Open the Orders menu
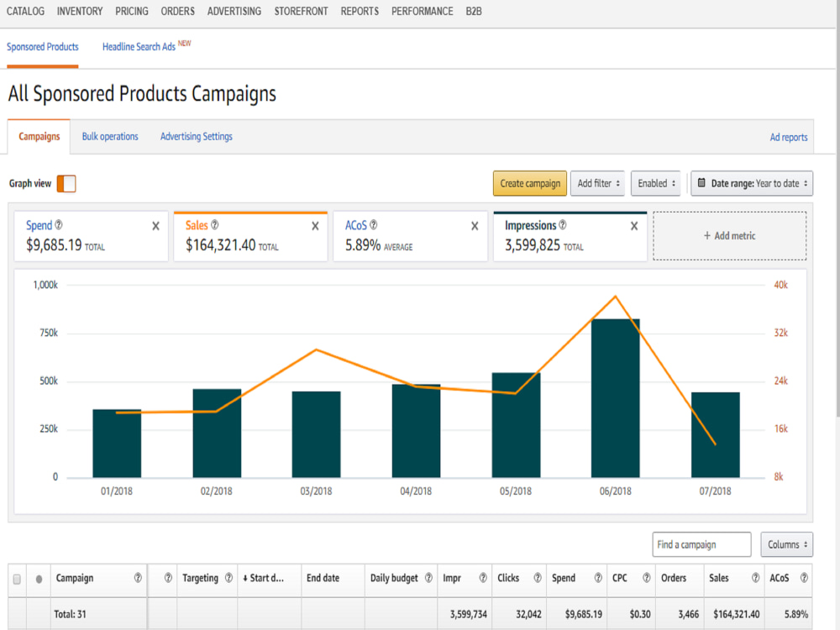Image resolution: width=840 pixels, height=630 pixels. click(178, 11)
